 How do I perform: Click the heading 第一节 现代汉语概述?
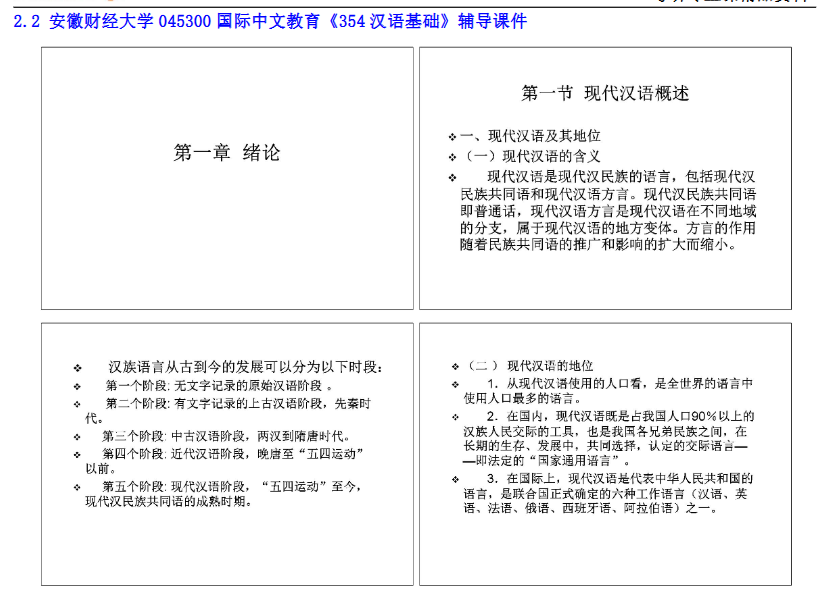pyautogui.click(x=605, y=94)
